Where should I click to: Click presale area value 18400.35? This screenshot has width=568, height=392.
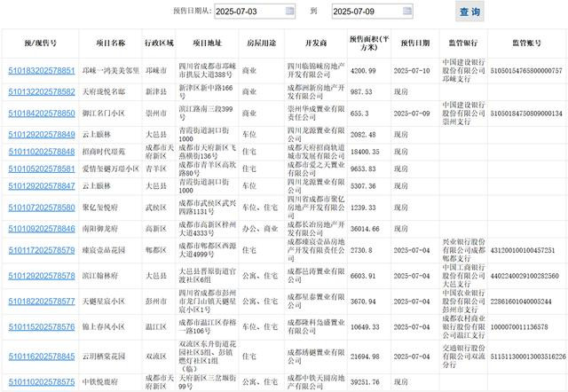coord(365,152)
